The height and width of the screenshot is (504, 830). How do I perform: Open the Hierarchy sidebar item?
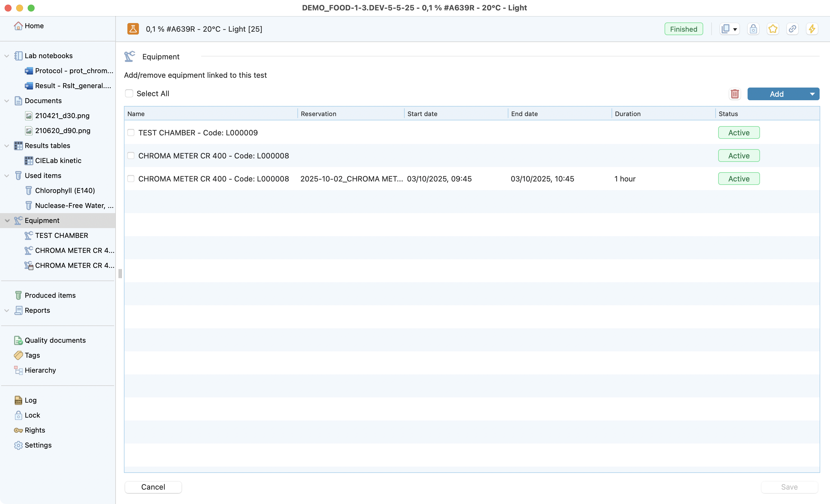(x=40, y=370)
